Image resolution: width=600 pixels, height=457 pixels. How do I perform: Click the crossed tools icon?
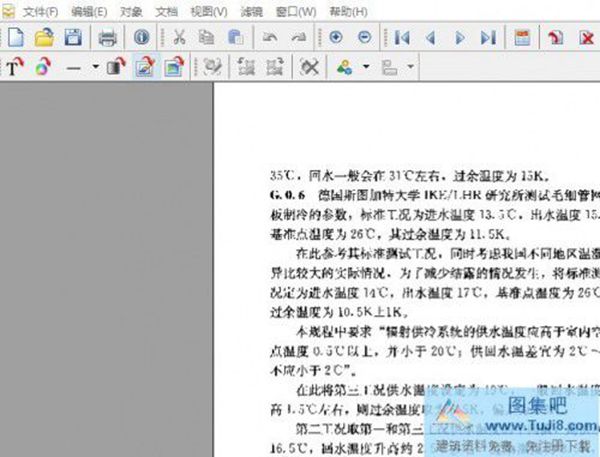click(310, 67)
